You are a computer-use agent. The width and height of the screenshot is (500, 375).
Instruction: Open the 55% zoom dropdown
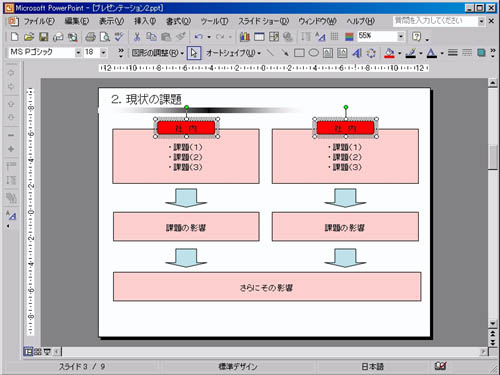401,36
